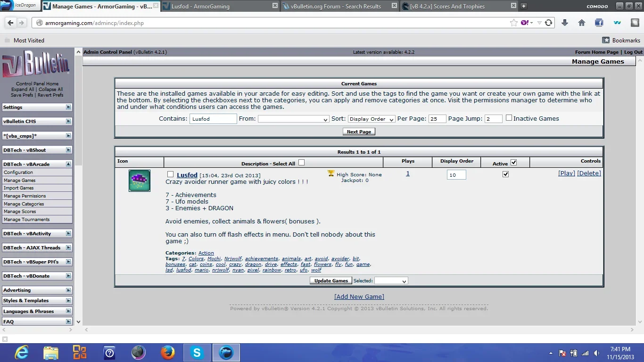
Task: Open the Bookmarks toolbar button
Action: coord(621,40)
